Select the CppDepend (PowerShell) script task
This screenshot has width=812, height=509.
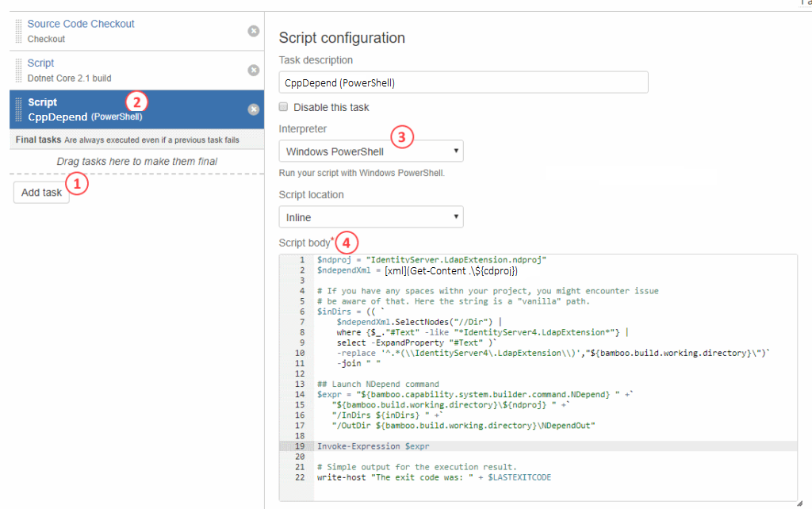[x=85, y=109]
